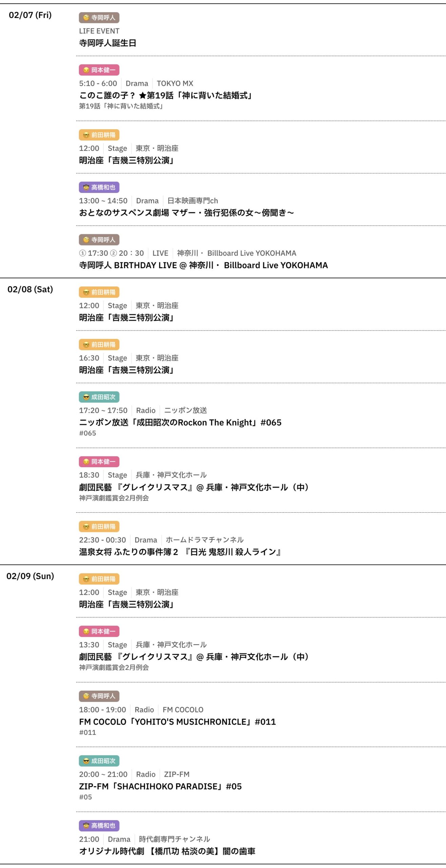Click sunglasses emoji in 成田昭次 tag on 02/08

coord(86,397)
